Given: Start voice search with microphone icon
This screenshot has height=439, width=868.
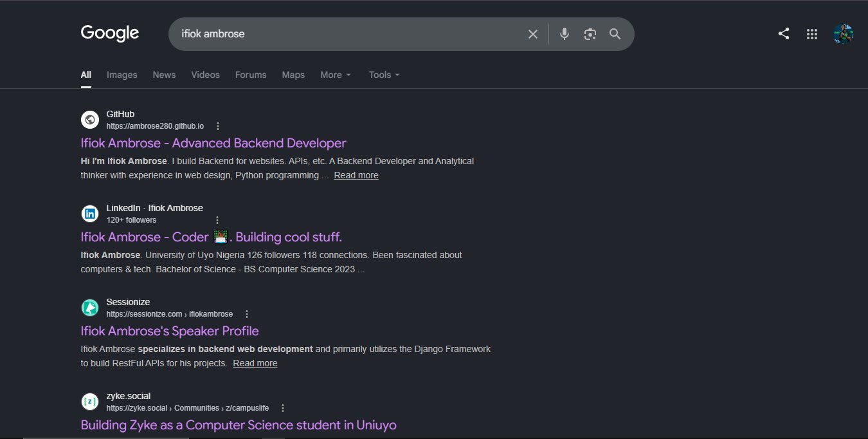Looking at the screenshot, I should click(565, 34).
